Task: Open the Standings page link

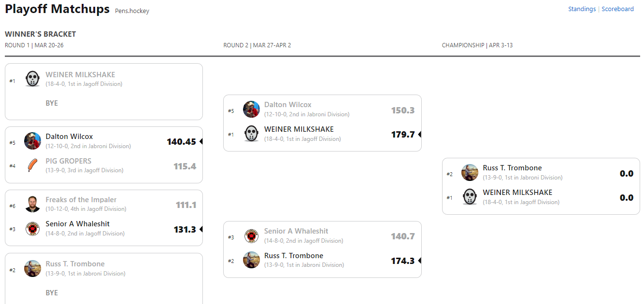Action: pos(582,9)
